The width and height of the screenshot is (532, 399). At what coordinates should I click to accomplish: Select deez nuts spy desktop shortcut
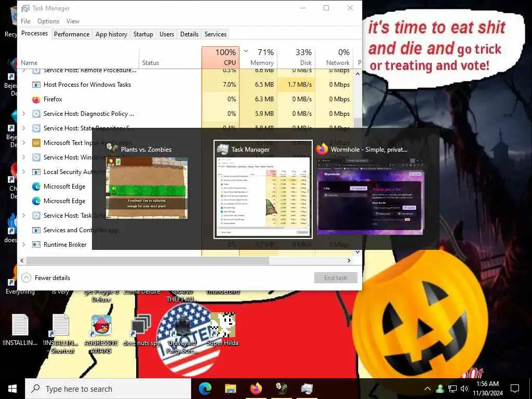(141, 330)
